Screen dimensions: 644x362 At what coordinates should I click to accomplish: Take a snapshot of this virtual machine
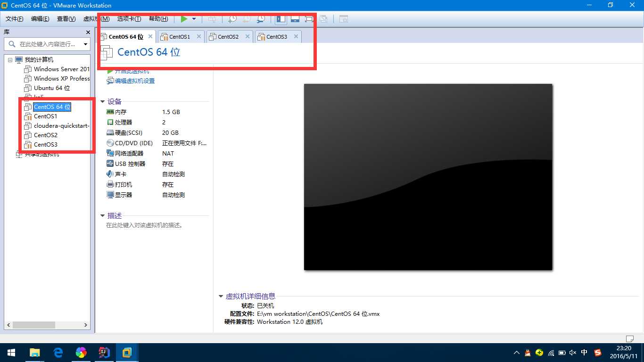pos(232,19)
